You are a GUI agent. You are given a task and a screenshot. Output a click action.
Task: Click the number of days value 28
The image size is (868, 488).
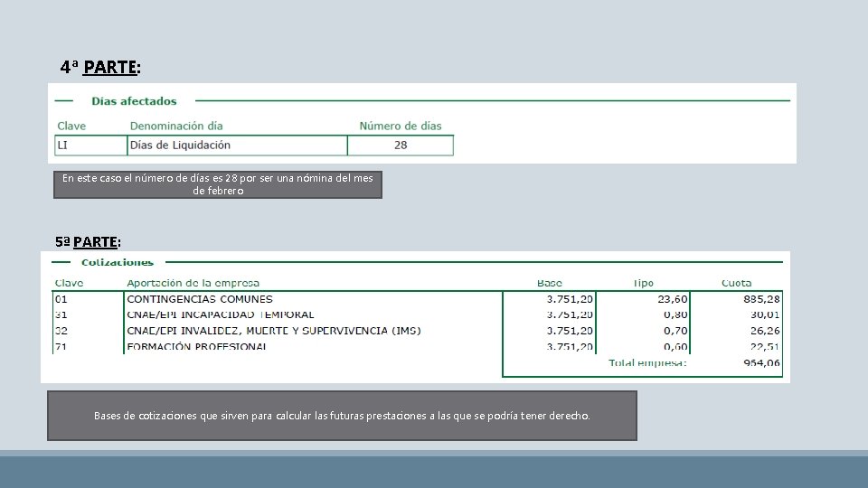coord(401,145)
